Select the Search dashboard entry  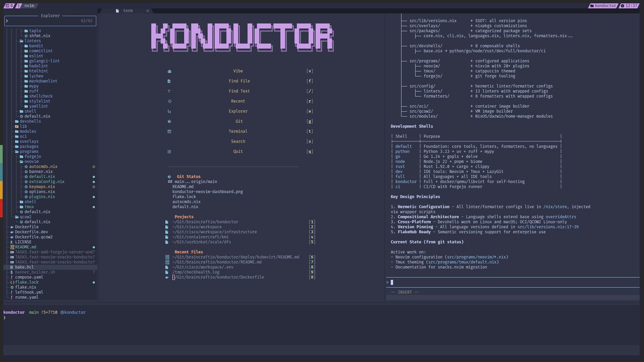coord(238,142)
